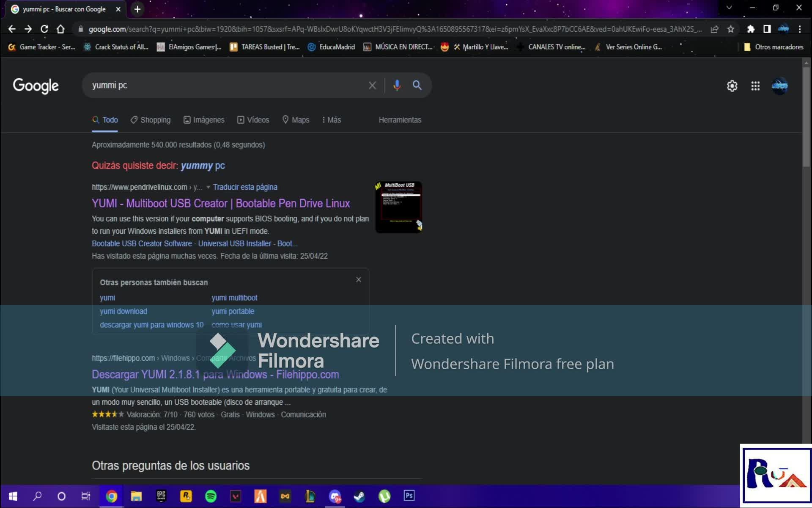Reload the page
The image size is (812, 508).
(x=44, y=29)
